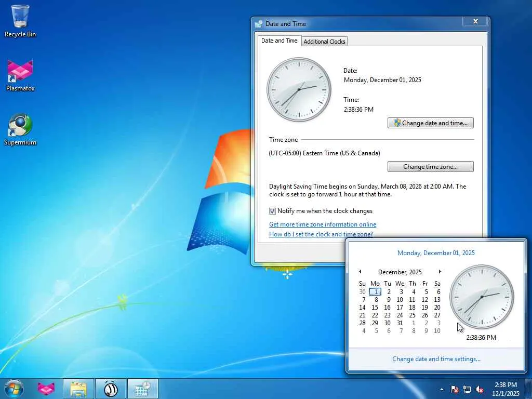Select the Plasmafox desktop shortcut

pos(20,75)
